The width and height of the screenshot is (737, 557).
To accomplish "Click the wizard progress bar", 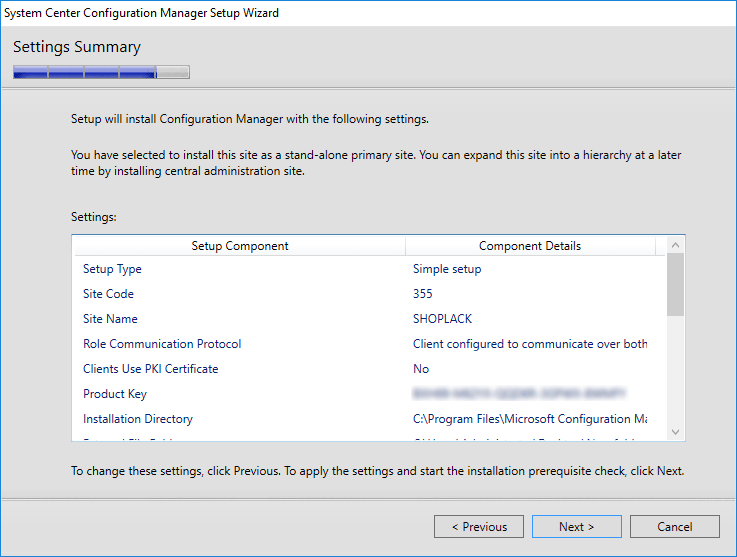I will click(102, 72).
